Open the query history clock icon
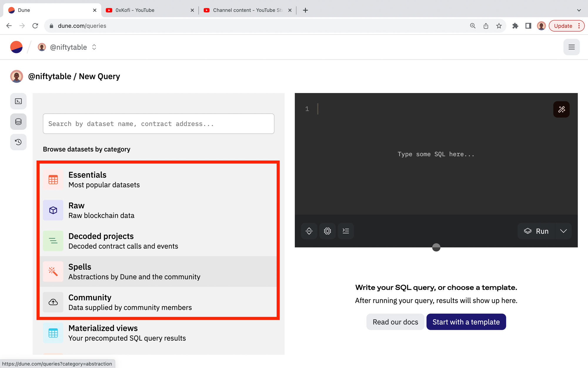 point(18,142)
